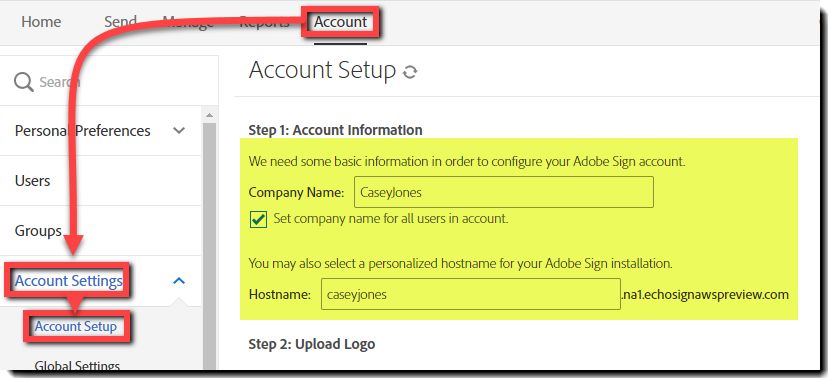Select Users in the sidebar

pos(33,181)
